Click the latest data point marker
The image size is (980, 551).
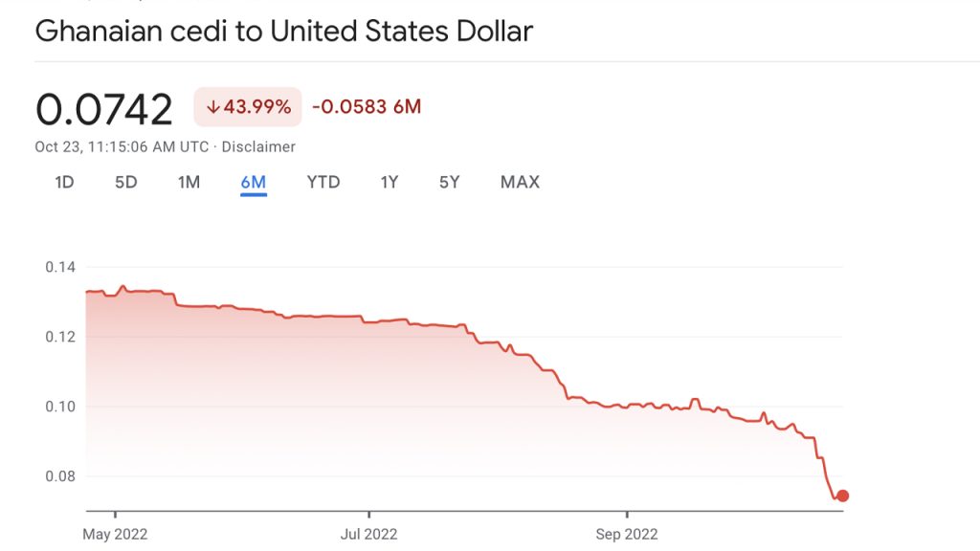pos(842,496)
